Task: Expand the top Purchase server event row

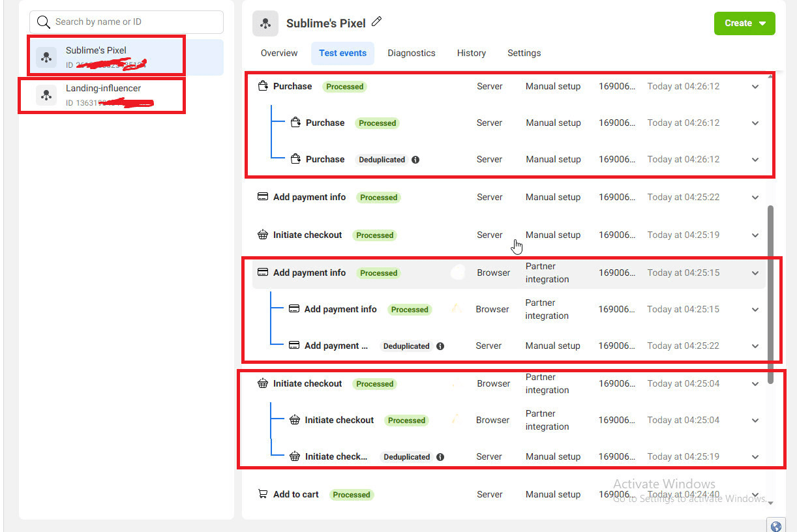Action: tap(755, 87)
